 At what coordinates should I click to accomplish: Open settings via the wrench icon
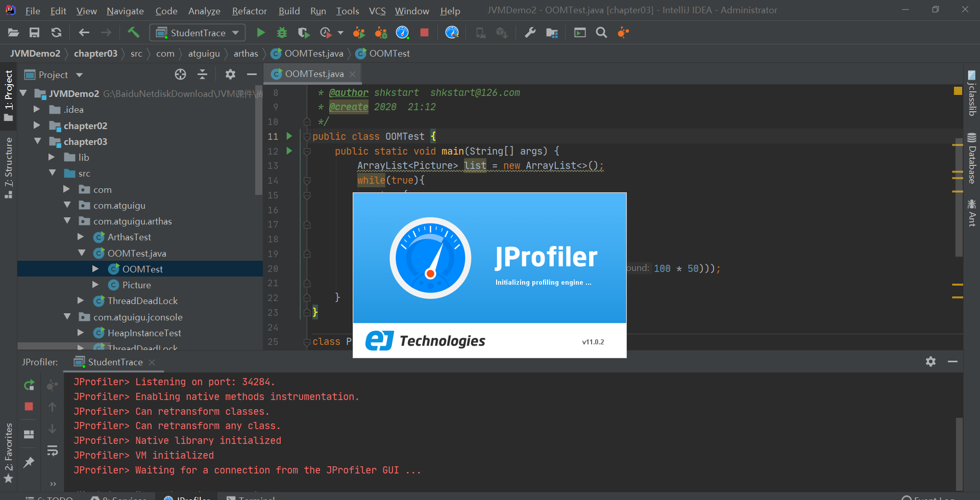[x=530, y=33]
